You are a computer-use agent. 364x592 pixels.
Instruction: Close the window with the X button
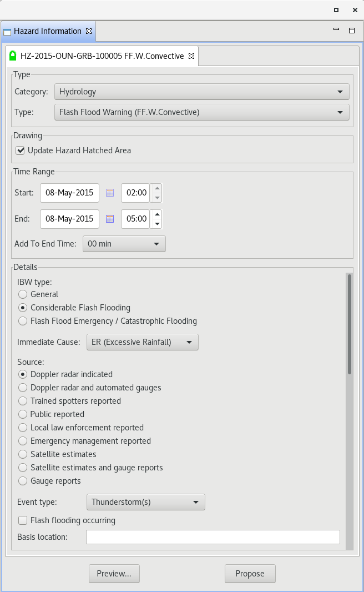[x=355, y=10]
